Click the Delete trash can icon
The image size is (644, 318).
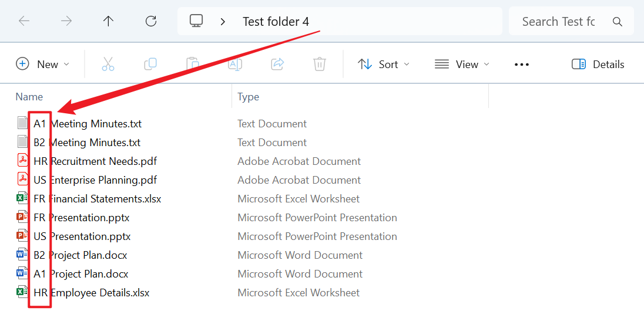pos(319,64)
